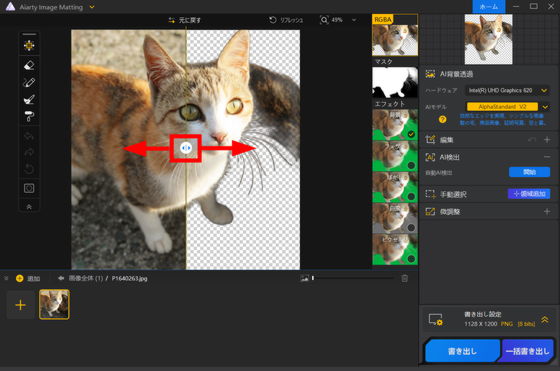
Task: Select the pan/move tool in left toolbar
Action: [x=29, y=45]
